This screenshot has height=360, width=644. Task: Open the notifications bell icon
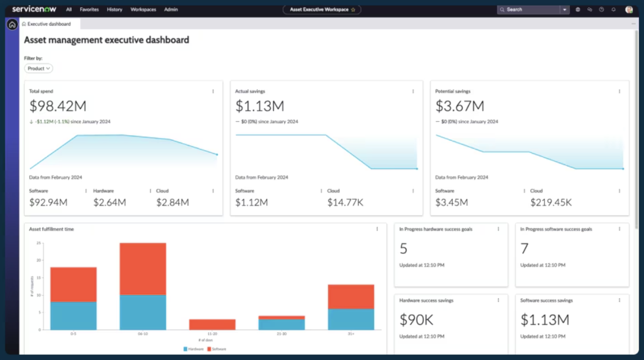[x=613, y=9]
